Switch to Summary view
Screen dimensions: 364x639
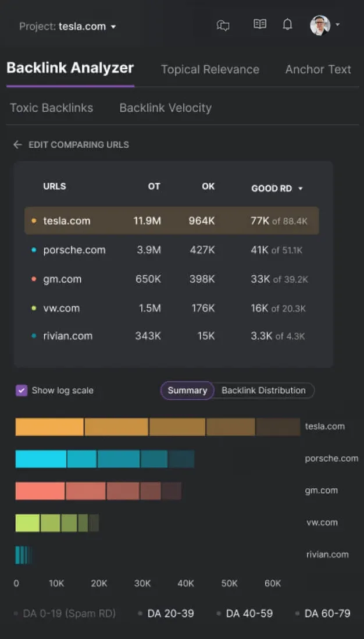click(187, 390)
